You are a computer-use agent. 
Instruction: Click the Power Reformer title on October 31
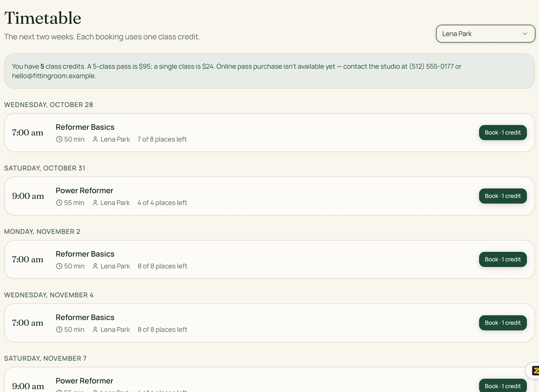84,190
